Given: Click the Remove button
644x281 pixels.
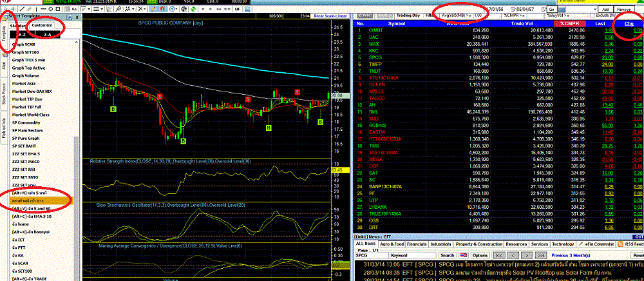Looking at the screenshot, I should point(624,9).
